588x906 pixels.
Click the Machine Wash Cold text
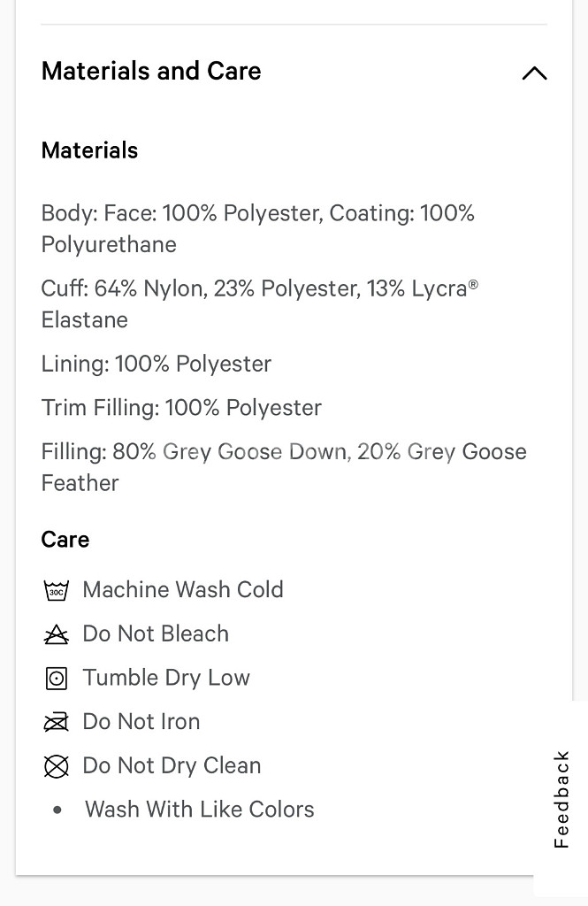coord(183,589)
